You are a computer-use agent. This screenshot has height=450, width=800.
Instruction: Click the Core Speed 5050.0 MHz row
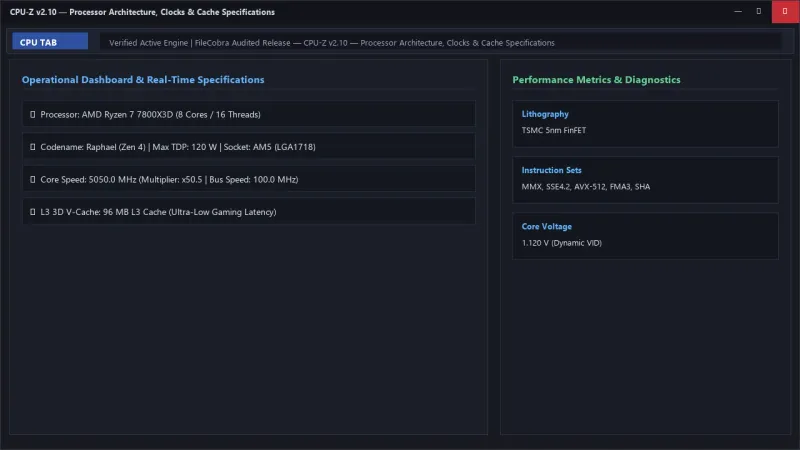click(249, 179)
